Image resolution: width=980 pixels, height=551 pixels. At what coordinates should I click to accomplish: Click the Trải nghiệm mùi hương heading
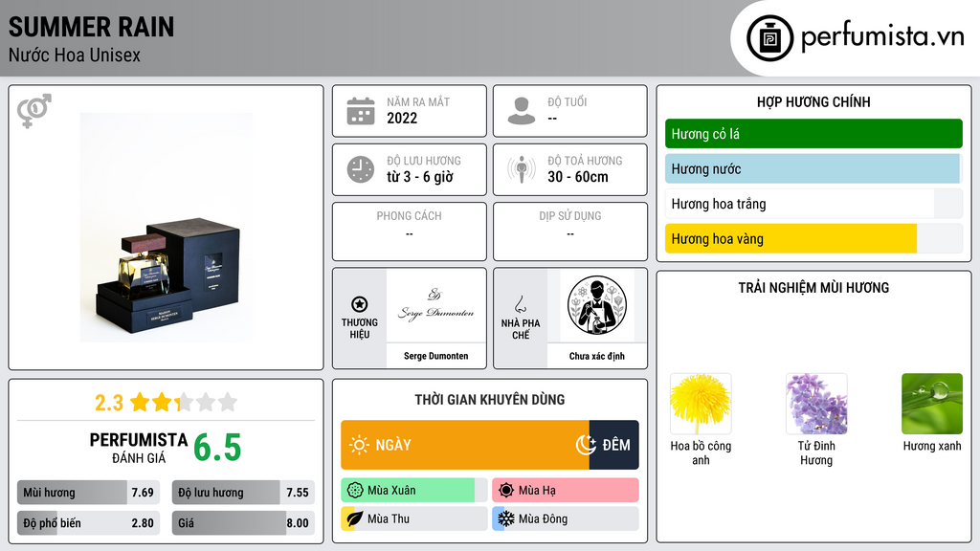click(813, 288)
